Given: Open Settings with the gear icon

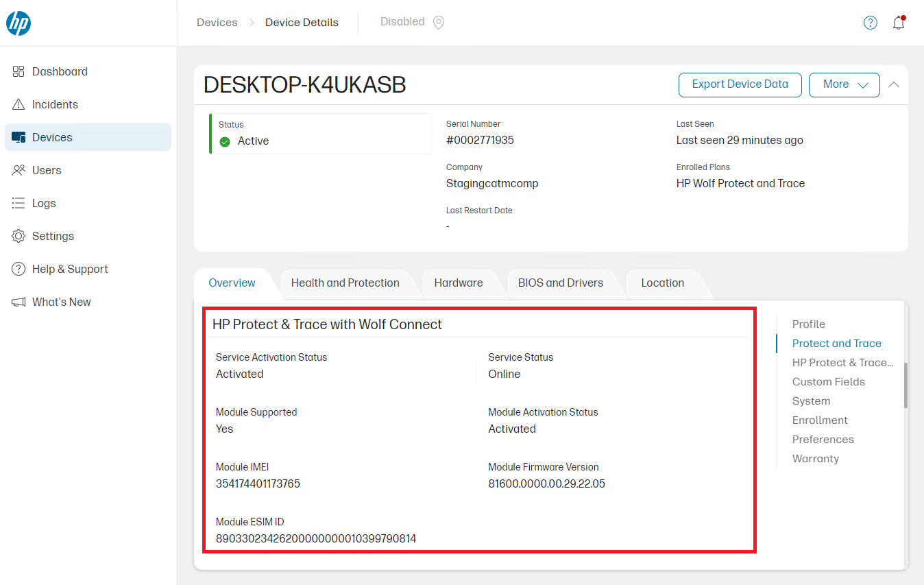Looking at the screenshot, I should (x=18, y=236).
